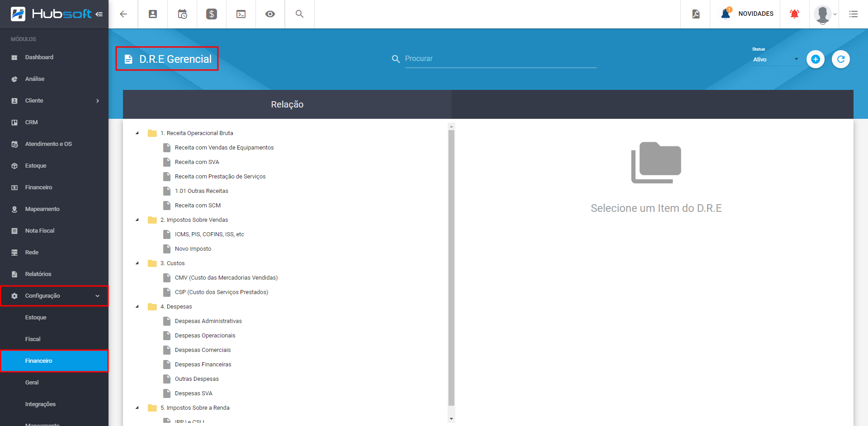Click the eye view icon in toolbar
868x426 pixels.
click(x=270, y=14)
